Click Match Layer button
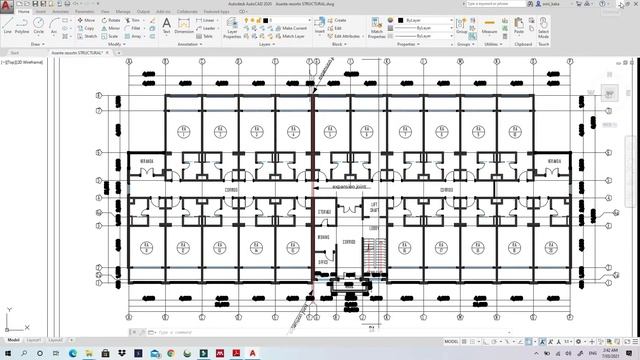The width and height of the screenshot is (640, 360). coord(291,36)
